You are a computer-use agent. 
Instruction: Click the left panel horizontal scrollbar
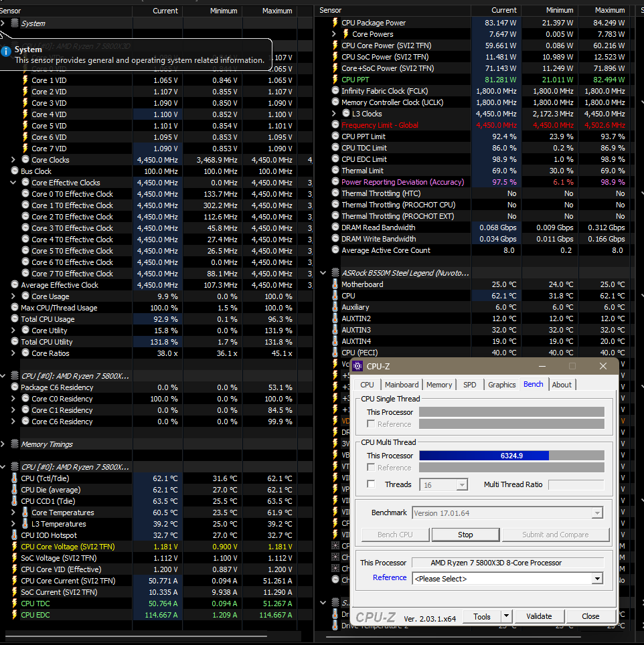(x=137, y=636)
